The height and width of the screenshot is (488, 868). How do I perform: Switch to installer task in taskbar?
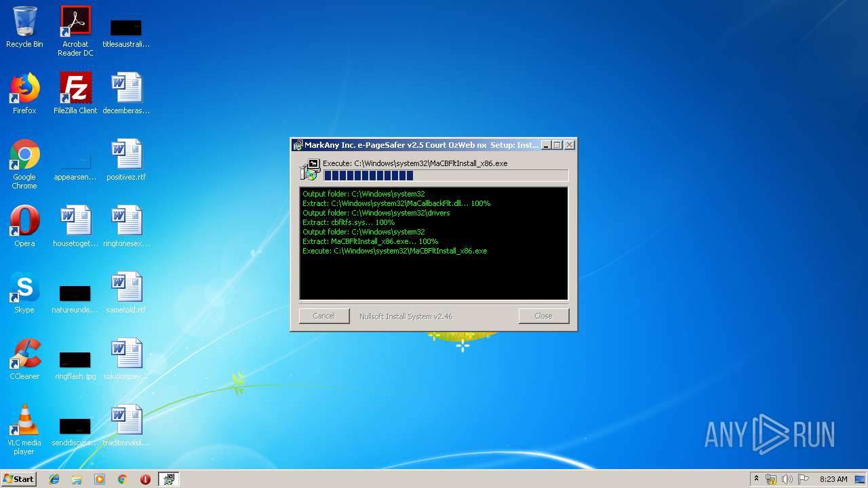coord(169,479)
